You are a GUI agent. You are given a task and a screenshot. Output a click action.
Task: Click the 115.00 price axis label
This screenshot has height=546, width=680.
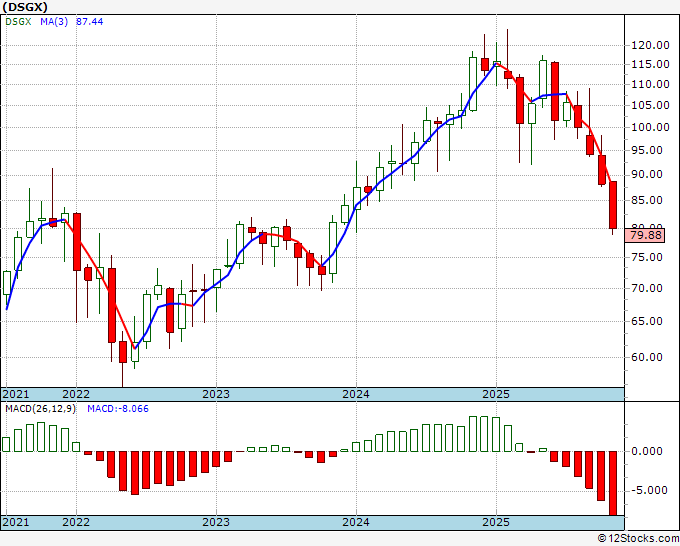click(x=649, y=64)
